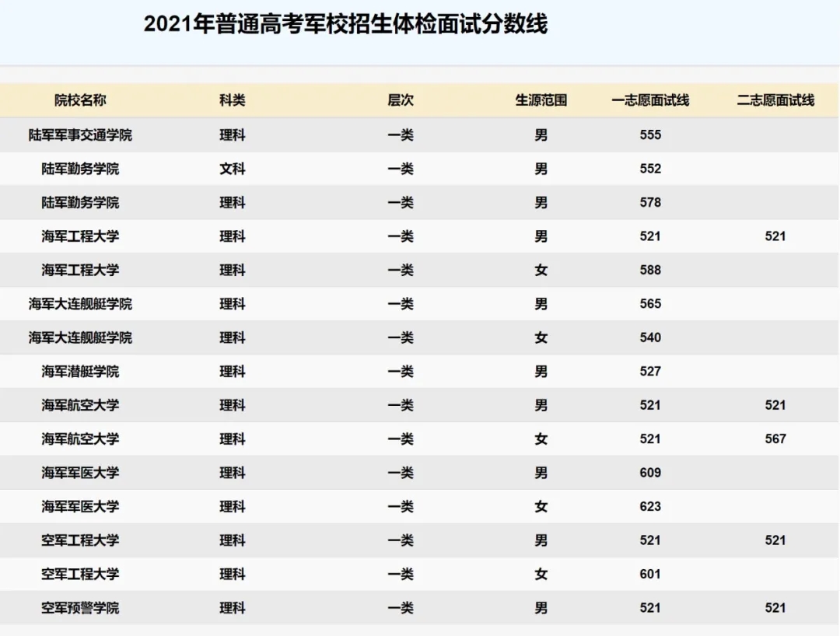Click 陆军勤务学院 in the 552 row

coord(80,169)
